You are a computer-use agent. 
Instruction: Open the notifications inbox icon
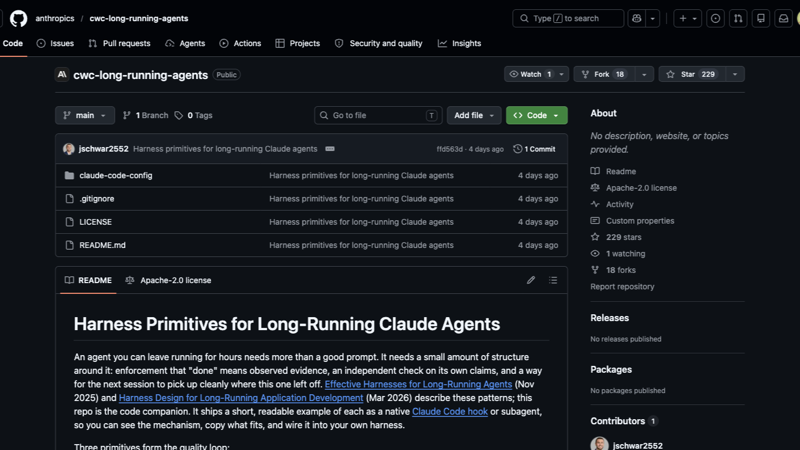pos(783,18)
